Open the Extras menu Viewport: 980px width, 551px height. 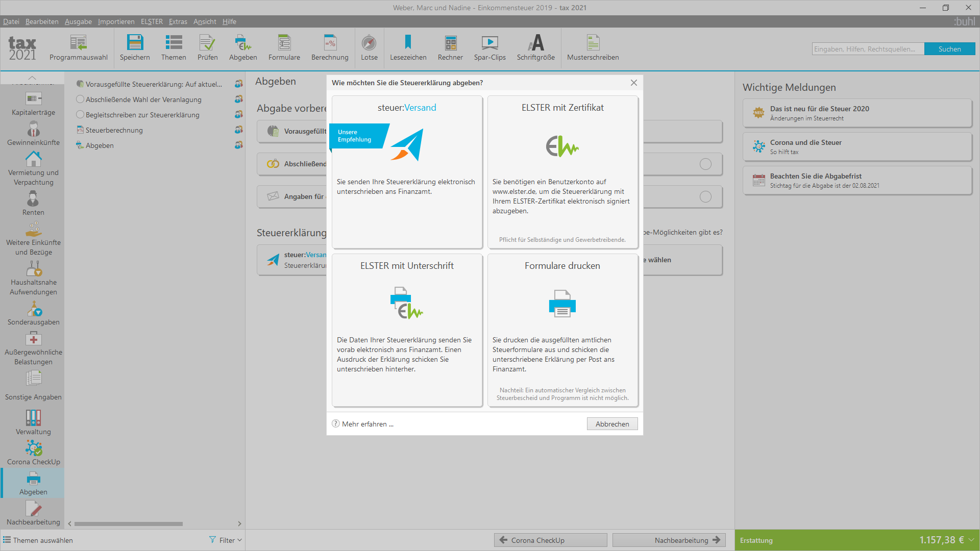click(x=178, y=21)
